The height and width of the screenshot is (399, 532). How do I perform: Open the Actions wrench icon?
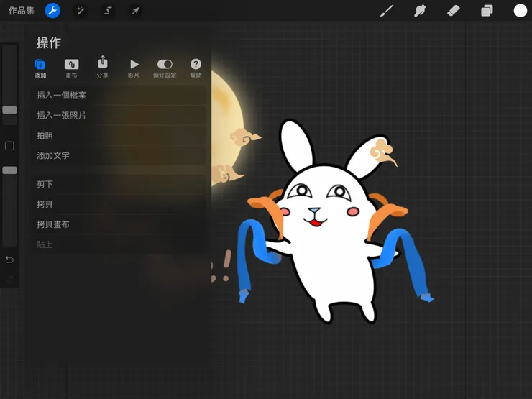pos(52,11)
